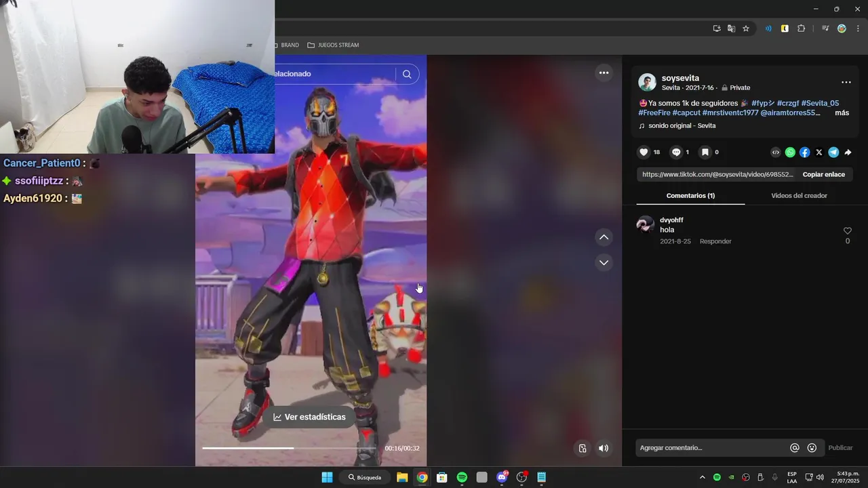
Task: Bookmark this page with the star icon
Action: click(746, 28)
